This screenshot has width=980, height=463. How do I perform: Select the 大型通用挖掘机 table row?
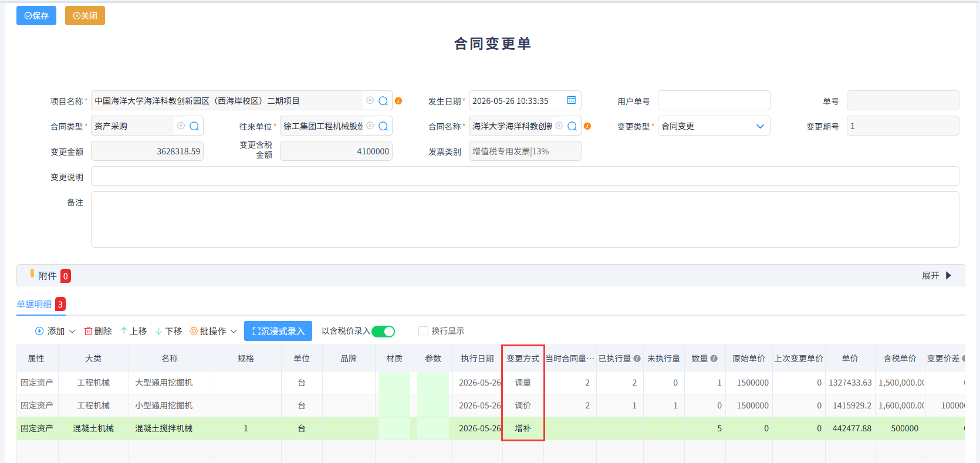pos(491,383)
